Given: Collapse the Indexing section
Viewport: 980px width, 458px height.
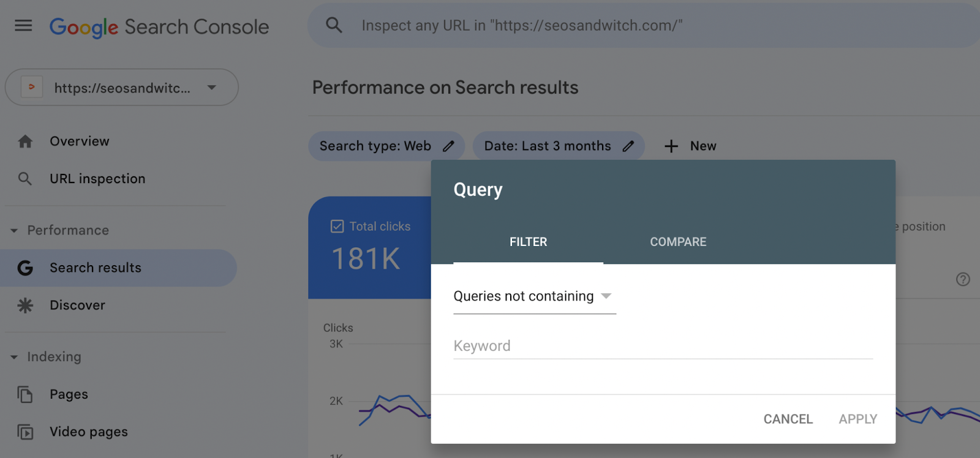Looking at the screenshot, I should coord(14,357).
